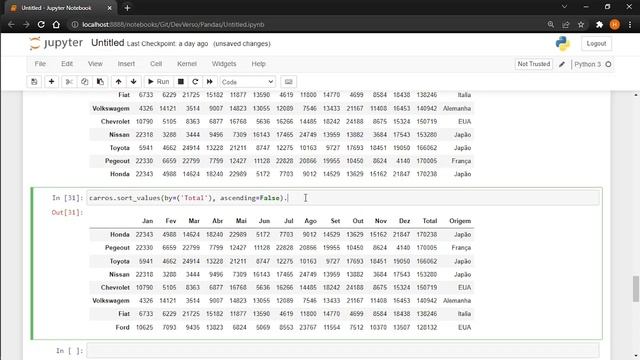Open the Chrome three-dot menu

[x=630, y=24]
